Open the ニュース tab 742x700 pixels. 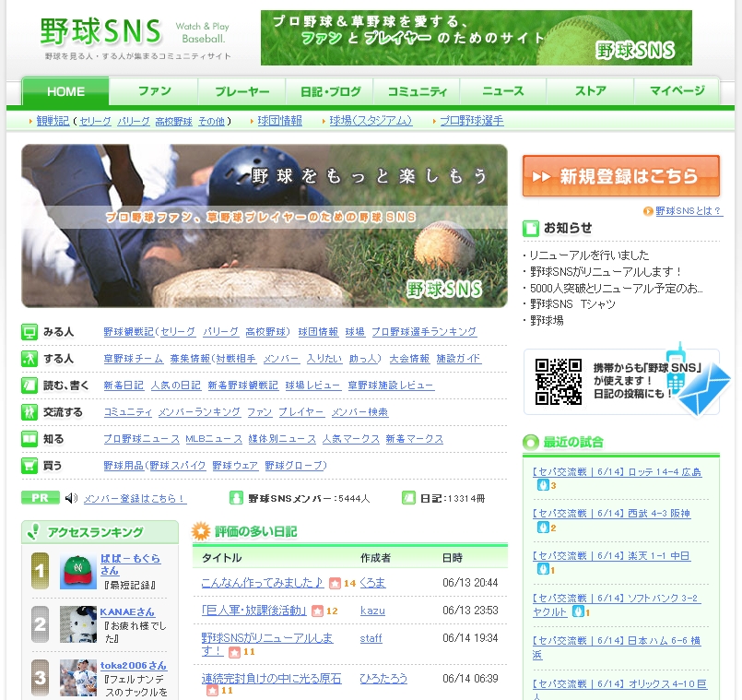point(503,91)
